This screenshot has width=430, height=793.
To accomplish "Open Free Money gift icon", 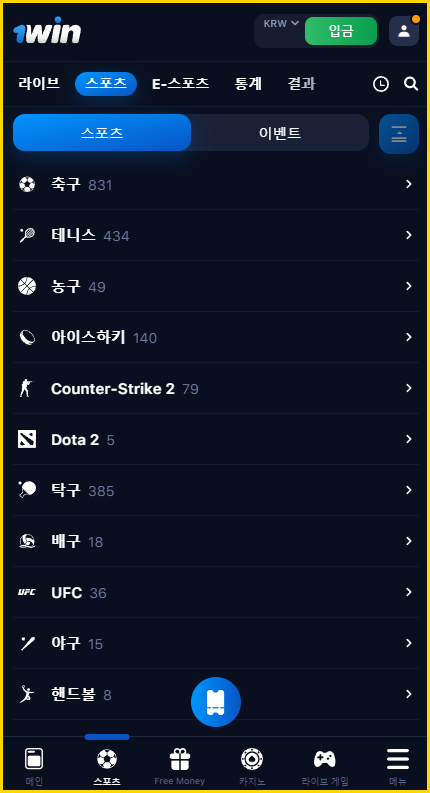I will pyautogui.click(x=180, y=759).
